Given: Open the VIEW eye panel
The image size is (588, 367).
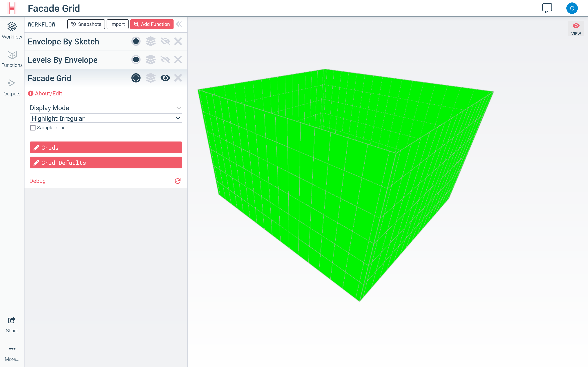Looking at the screenshot, I should click(576, 29).
